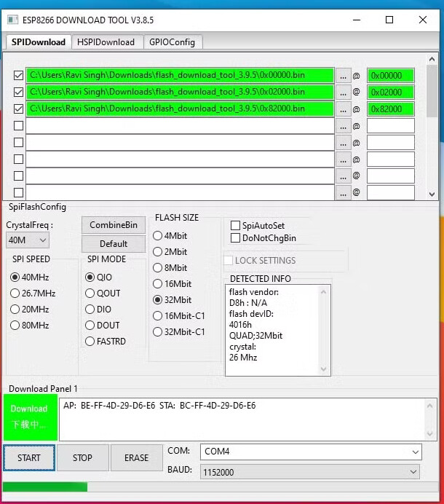Screen dimensions: 444x504
Task: Choose FASTRD SPI mode
Action: click(x=90, y=342)
